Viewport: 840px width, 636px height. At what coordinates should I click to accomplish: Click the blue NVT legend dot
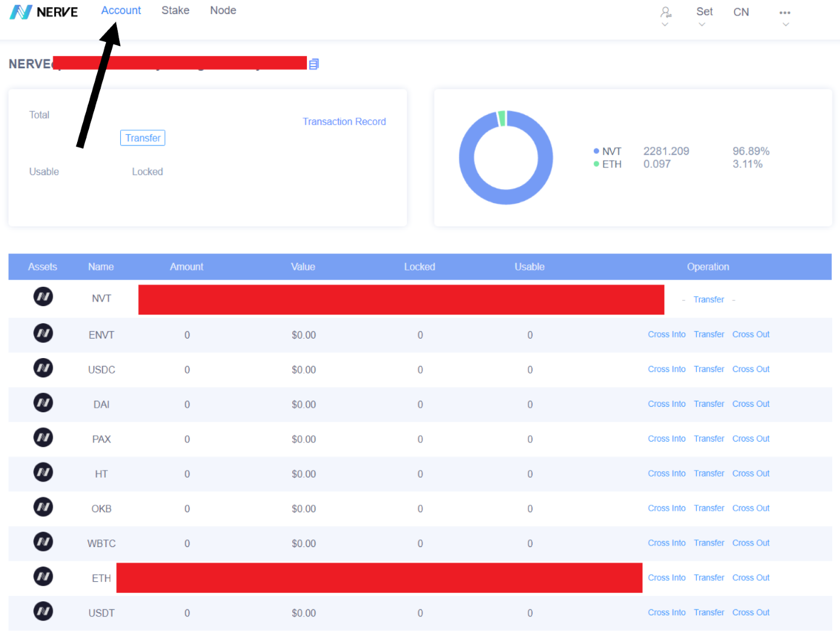[x=596, y=151]
